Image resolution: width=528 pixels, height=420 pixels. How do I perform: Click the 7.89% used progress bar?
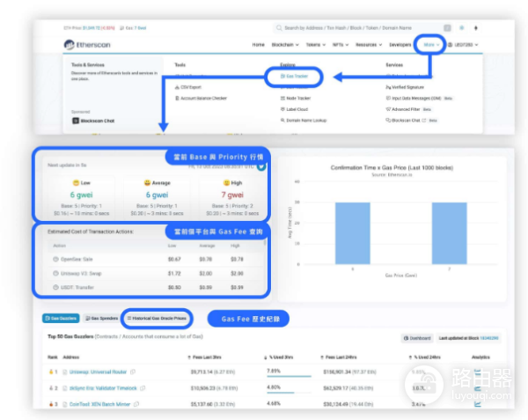tap(289, 376)
